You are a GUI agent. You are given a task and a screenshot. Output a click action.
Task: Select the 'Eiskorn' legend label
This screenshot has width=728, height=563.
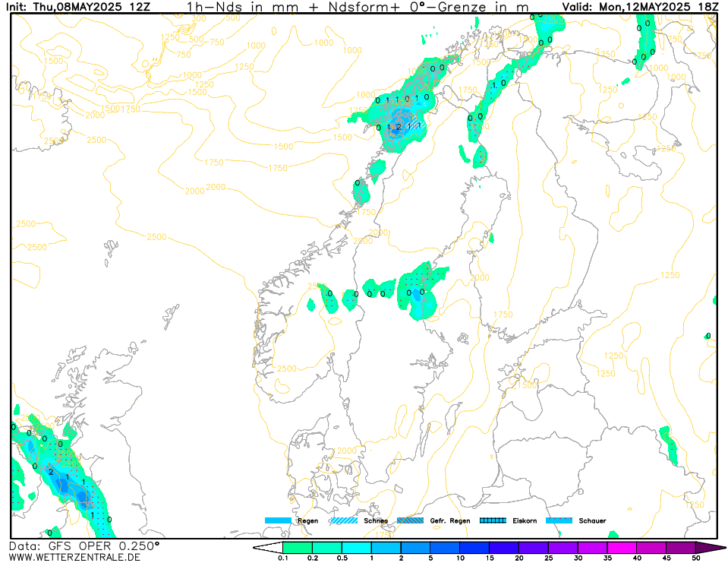coord(525,520)
